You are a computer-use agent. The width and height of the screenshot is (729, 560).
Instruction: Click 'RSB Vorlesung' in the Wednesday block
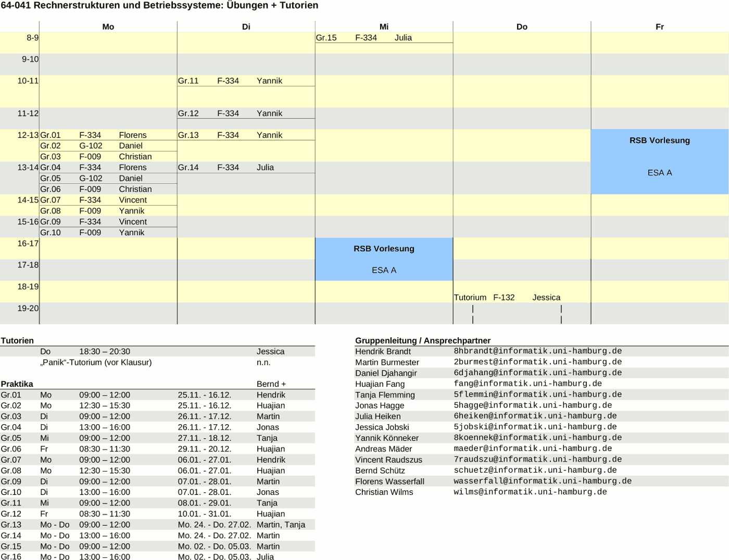384,249
